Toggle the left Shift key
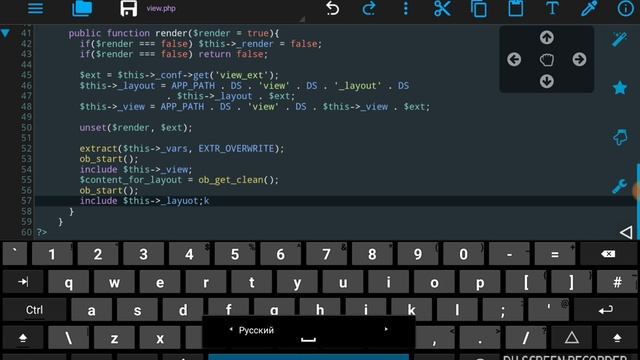640x360 pixels. tap(23, 338)
